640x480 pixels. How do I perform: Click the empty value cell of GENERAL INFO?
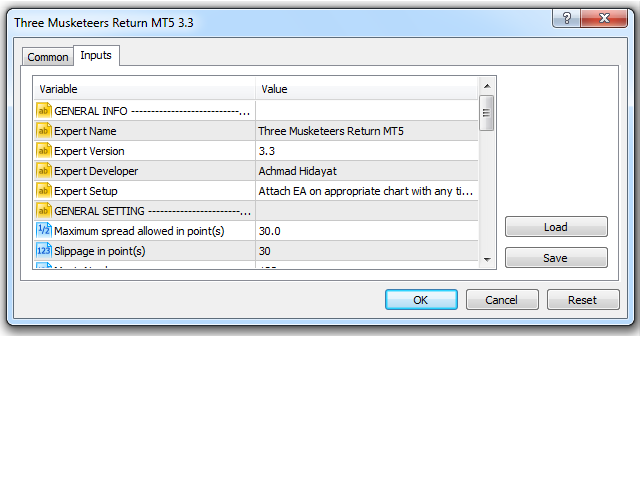[367, 111]
